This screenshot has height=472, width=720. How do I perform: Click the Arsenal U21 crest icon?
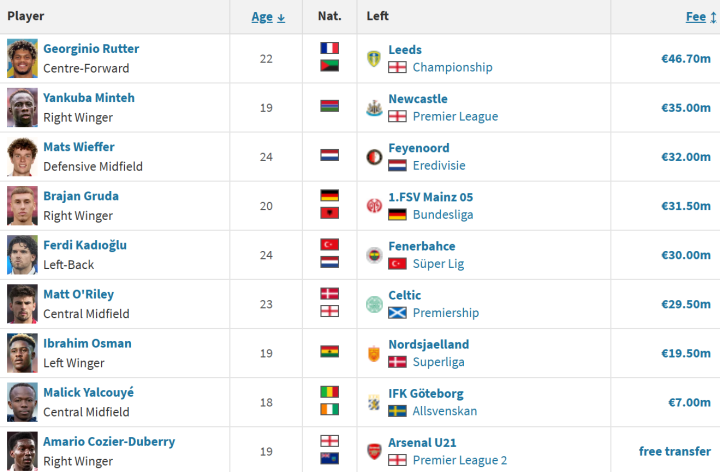coord(374,450)
